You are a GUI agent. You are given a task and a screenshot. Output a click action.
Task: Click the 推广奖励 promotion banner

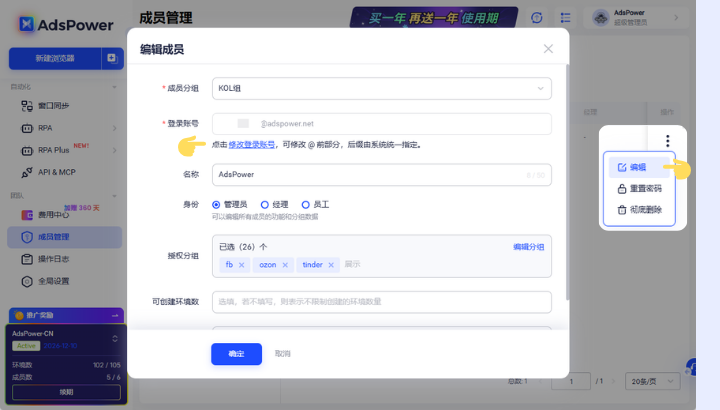(x=66, y=315)
